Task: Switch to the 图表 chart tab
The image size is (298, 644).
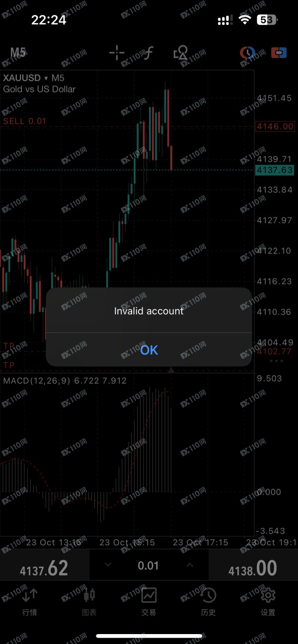Action: [89, 601]
